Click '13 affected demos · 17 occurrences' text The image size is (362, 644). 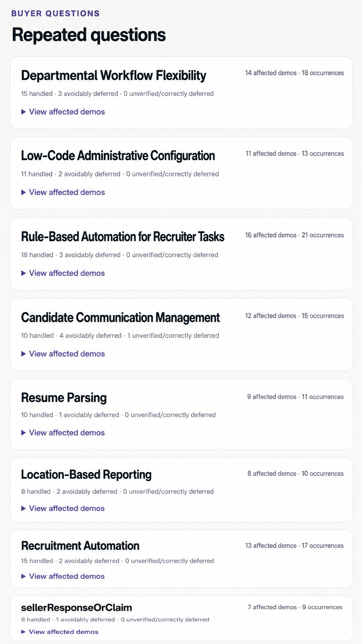(295, 545)
